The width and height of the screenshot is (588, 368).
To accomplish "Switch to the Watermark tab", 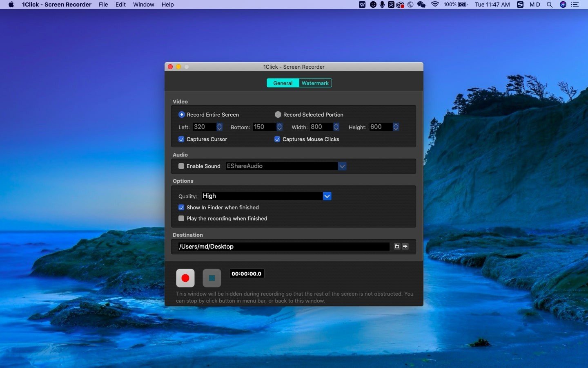I will coord(315,83).
